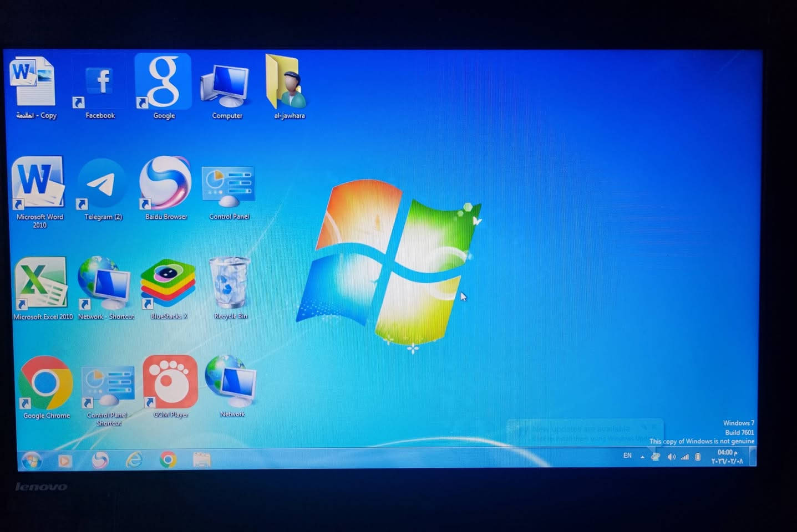Open GOM Player desktop shortcut
Image resolution: width=797 pixels, height=532 pixels.
[170, 382]
